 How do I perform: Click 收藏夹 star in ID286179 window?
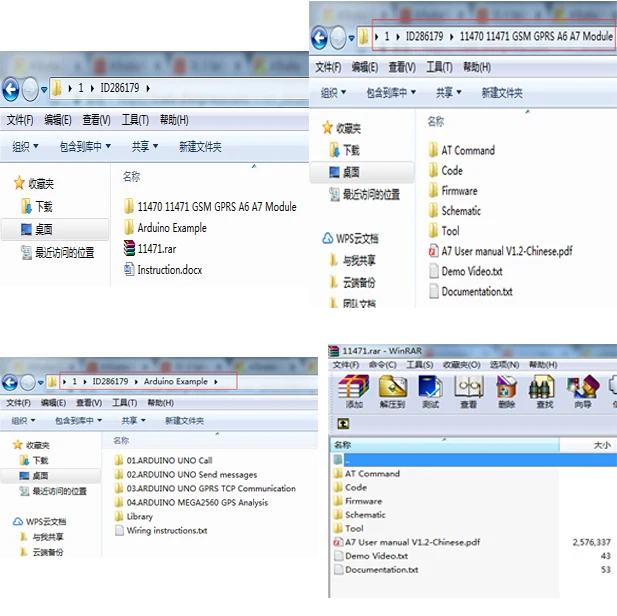19,183
